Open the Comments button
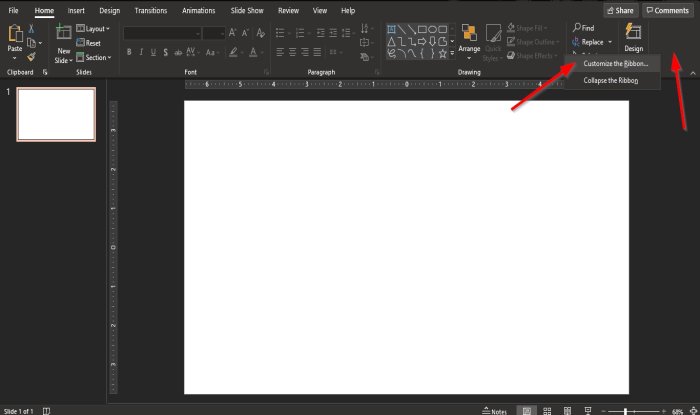Screen dimensions: 700x415 (666, 10)
